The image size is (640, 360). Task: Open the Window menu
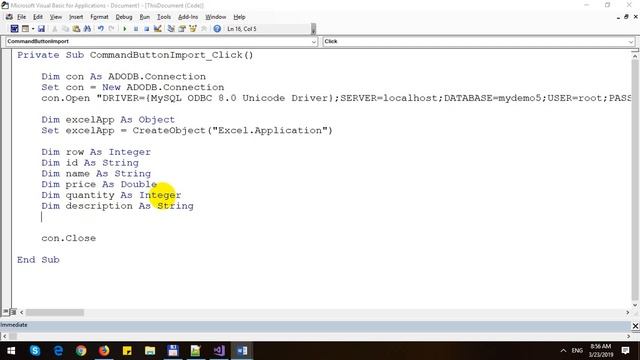click(216, 17)
